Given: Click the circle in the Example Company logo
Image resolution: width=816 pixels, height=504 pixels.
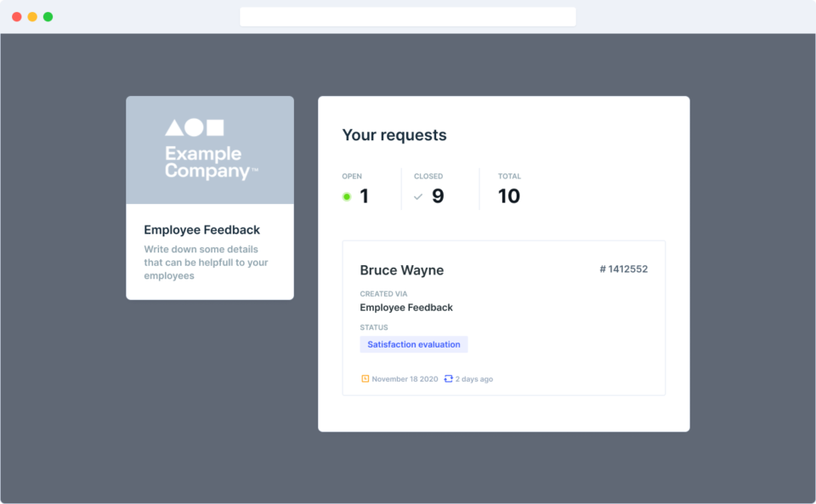Looking at the screenshot, I should 193,127.
